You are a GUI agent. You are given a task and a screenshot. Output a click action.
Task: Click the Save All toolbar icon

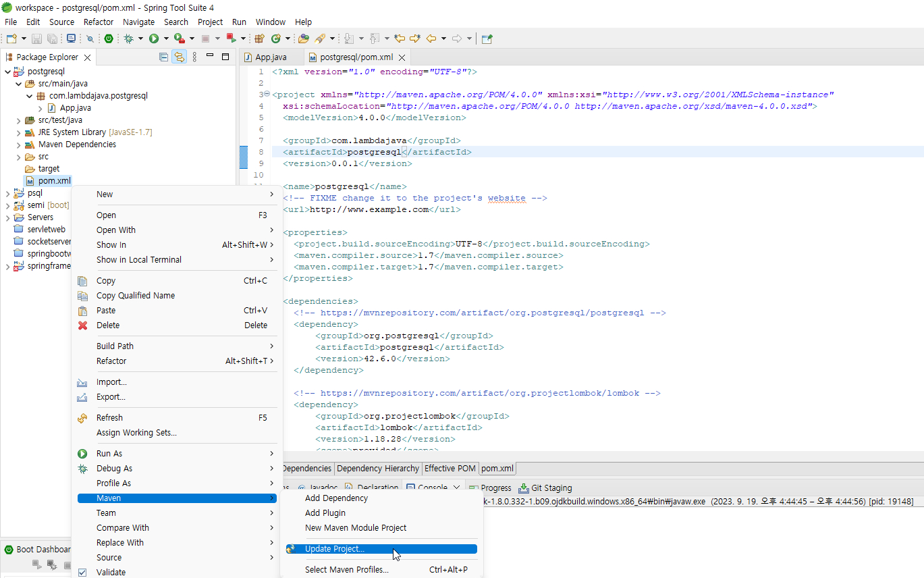tap(52, 38)
